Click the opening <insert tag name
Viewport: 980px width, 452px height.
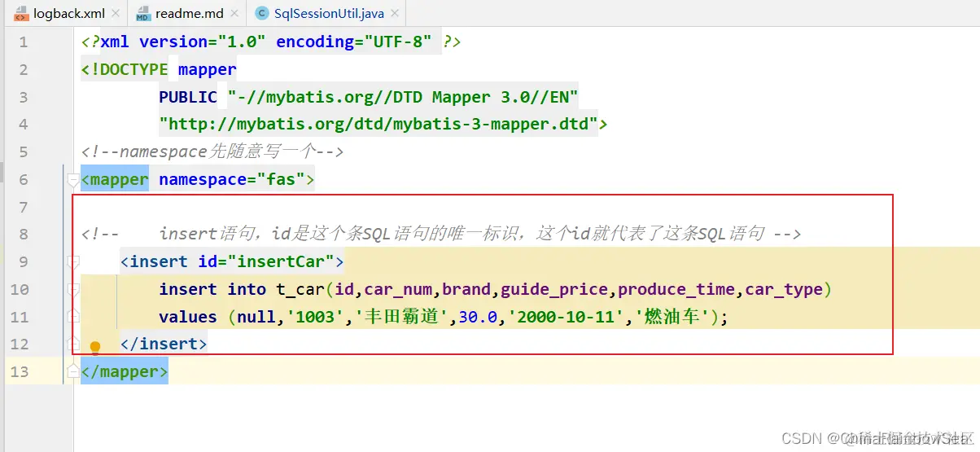point(154,261)
